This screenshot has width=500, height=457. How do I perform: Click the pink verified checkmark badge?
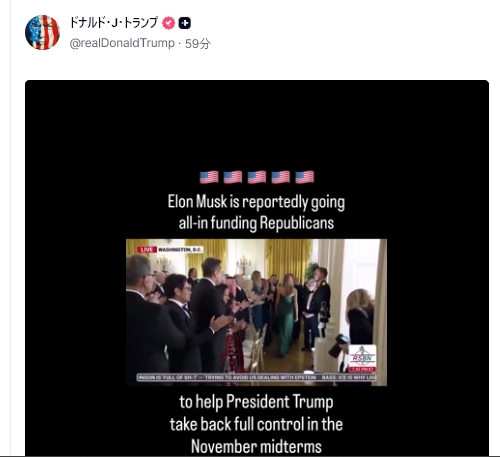click(169, 23)
